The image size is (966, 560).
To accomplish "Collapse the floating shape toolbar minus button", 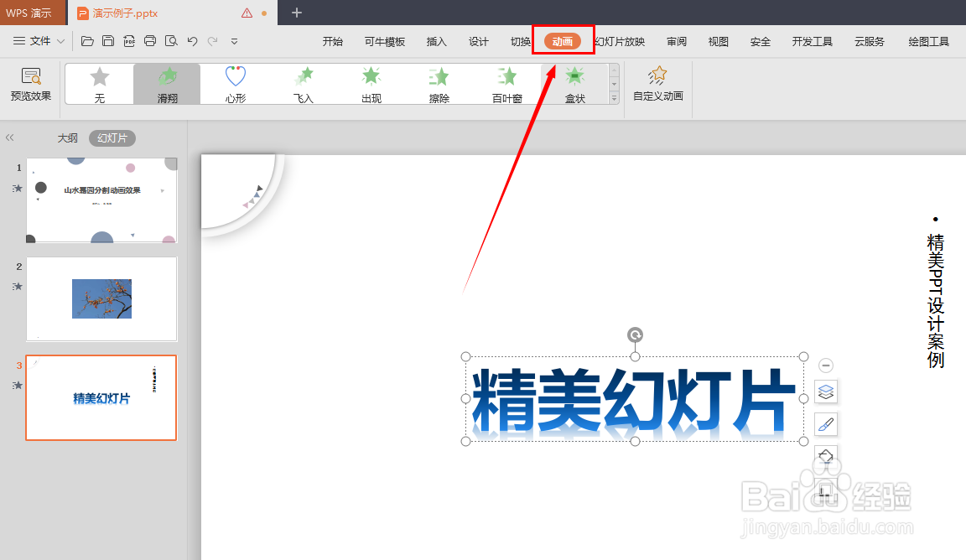I will click(825, 366).
